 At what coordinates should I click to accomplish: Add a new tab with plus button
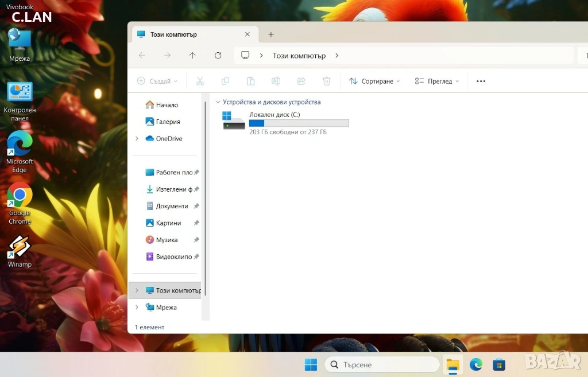tap(271, 34)
